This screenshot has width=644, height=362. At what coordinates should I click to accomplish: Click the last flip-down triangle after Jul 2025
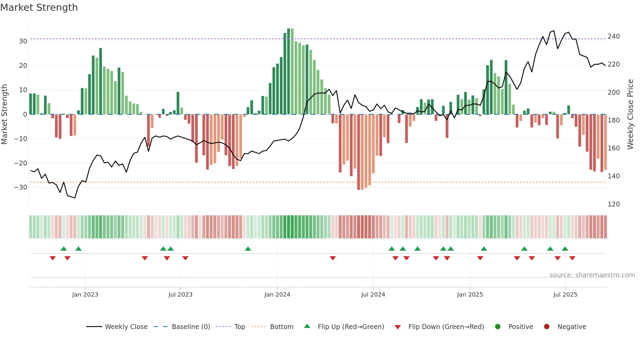coord(572,258)
